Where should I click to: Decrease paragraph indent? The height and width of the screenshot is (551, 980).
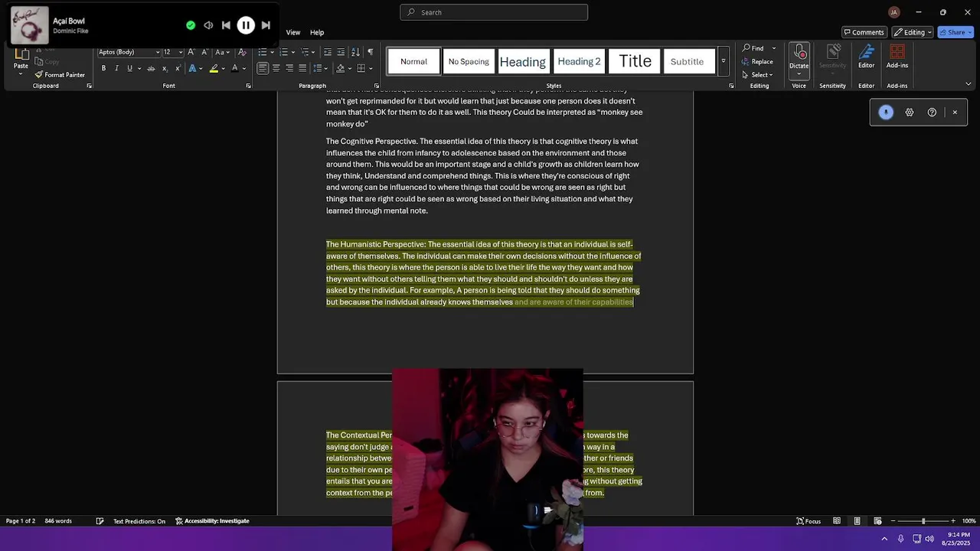328,52
